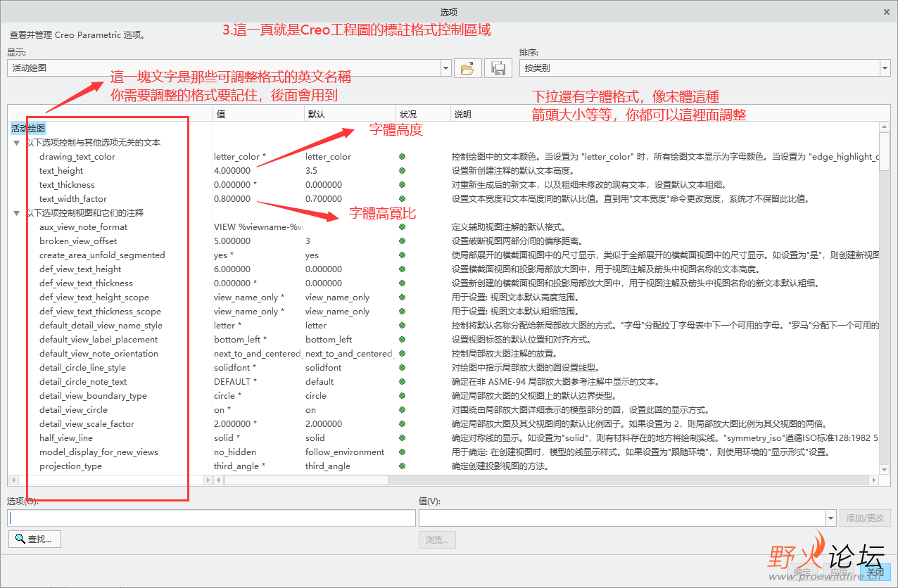Open the 排序 dropdown showing 按类别
The image size is (898, 588).
pyautogui.click(x=704, y=68)
